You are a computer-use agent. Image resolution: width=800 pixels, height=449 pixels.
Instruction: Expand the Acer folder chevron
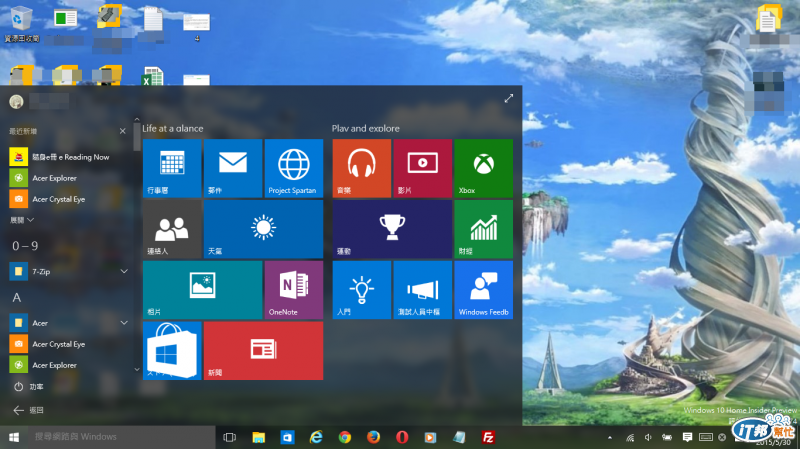(124, 323)
